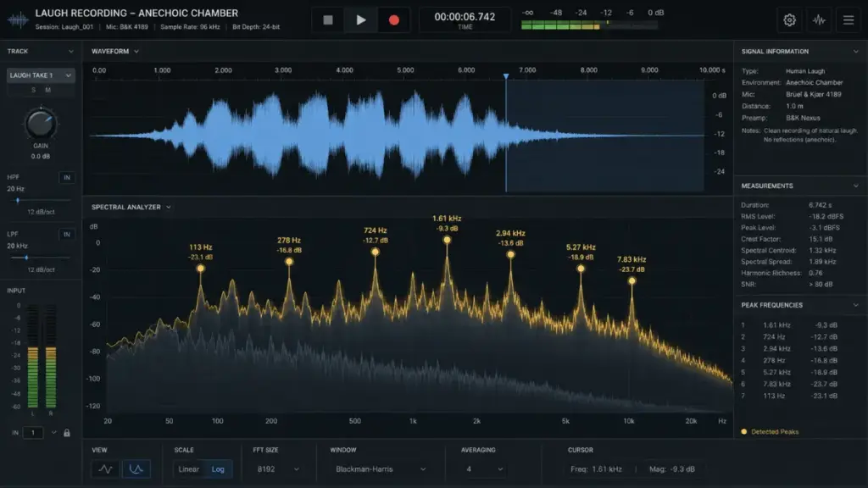
Task: Click the Peak Level value -3.1 dBFS
Action: (x=824, y=227)
